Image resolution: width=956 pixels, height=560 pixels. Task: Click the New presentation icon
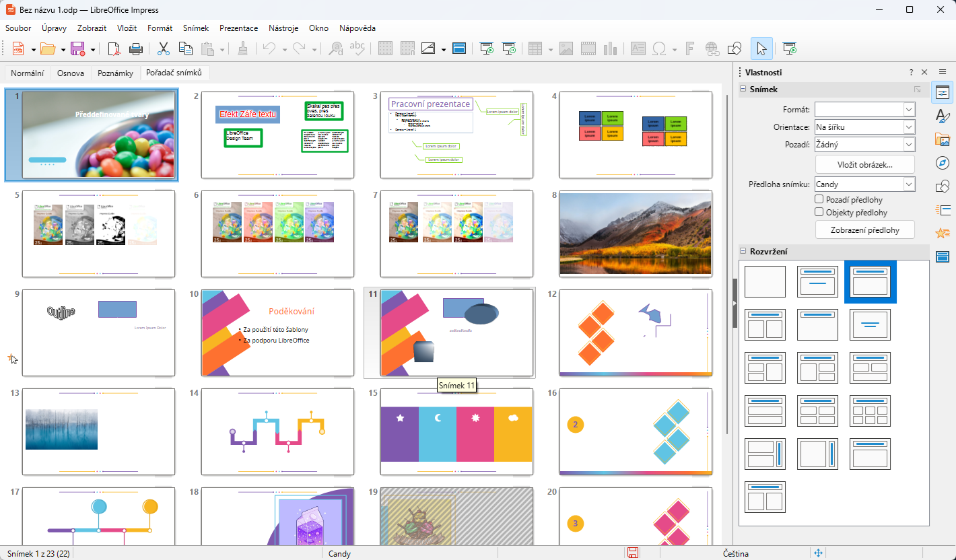(x=18, y=48)
